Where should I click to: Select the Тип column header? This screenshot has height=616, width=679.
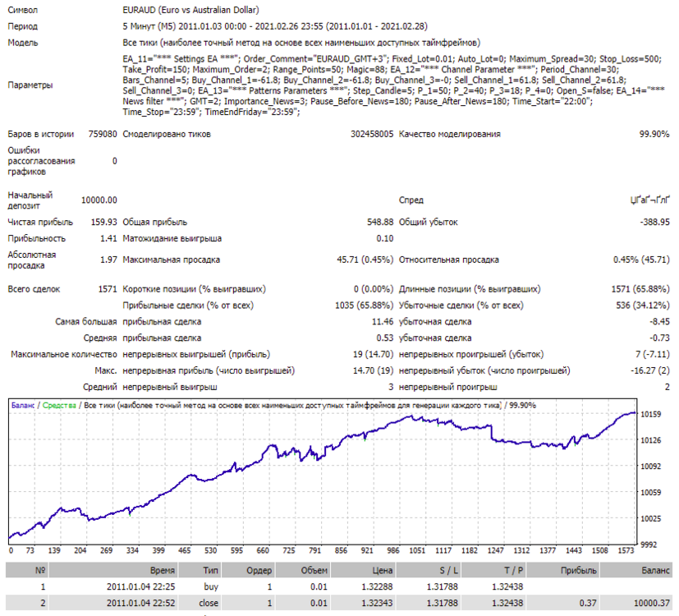200,570
